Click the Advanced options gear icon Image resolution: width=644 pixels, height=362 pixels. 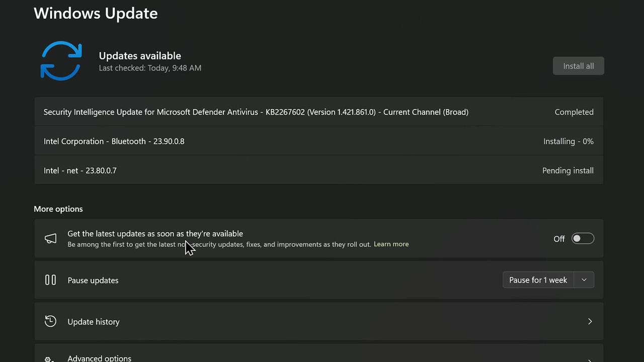49,359
